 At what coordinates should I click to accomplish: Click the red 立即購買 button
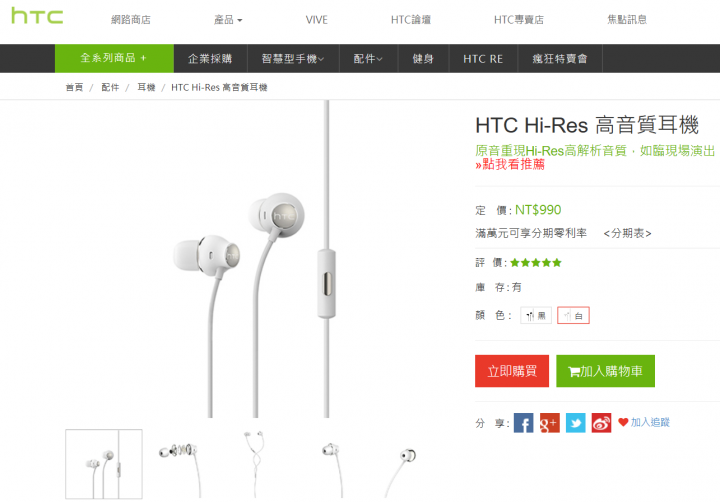click(512, 371)
